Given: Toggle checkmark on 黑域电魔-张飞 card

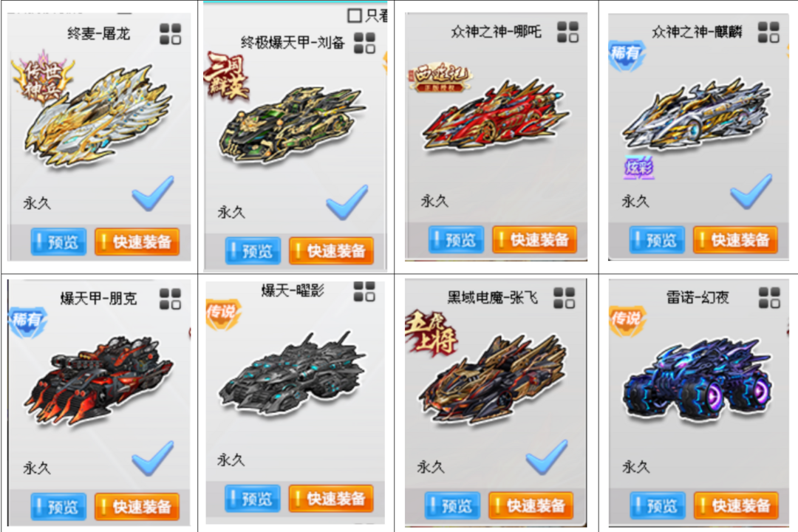Looking at the screenshot, I should click(547, 457).
